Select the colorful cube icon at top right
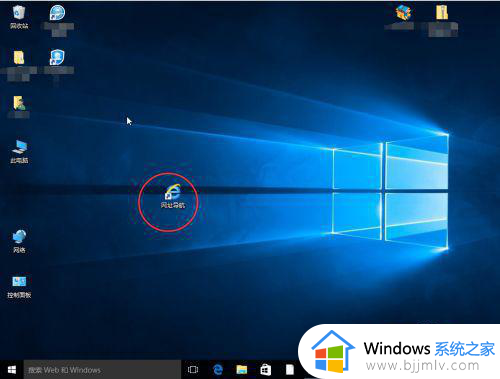Image resolution: width=500 pixels, height=379 pixels. [x=403, y=17]
